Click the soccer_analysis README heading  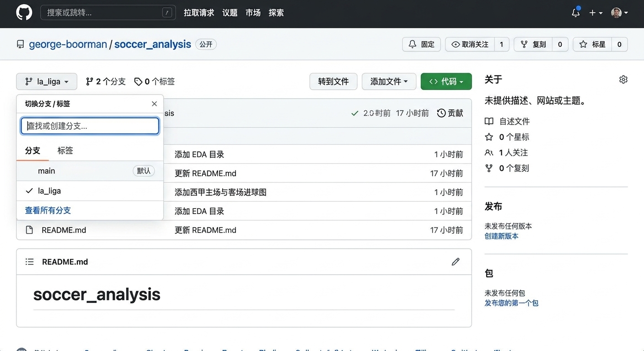(97, 294)
